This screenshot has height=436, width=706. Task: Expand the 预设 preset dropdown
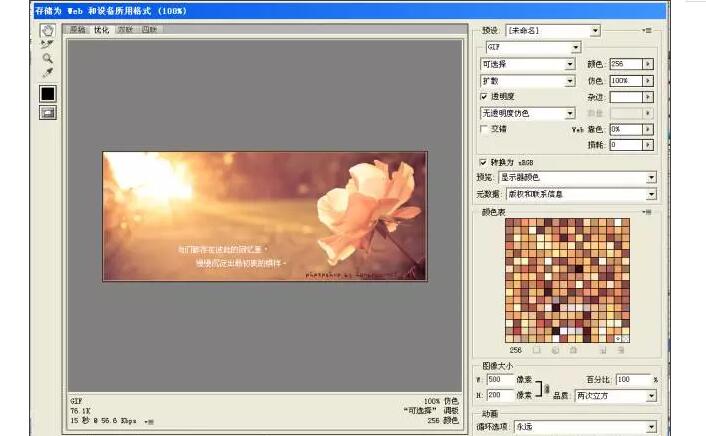595,31
